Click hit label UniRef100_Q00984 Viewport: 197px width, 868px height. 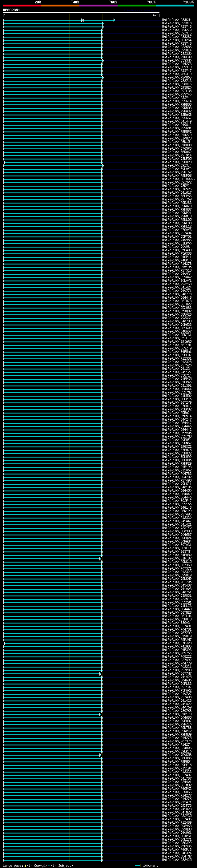tap(176, 247)
